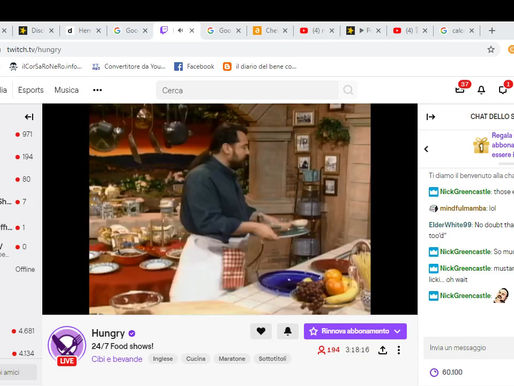Open notifications bell in top bar

[481, 90]
